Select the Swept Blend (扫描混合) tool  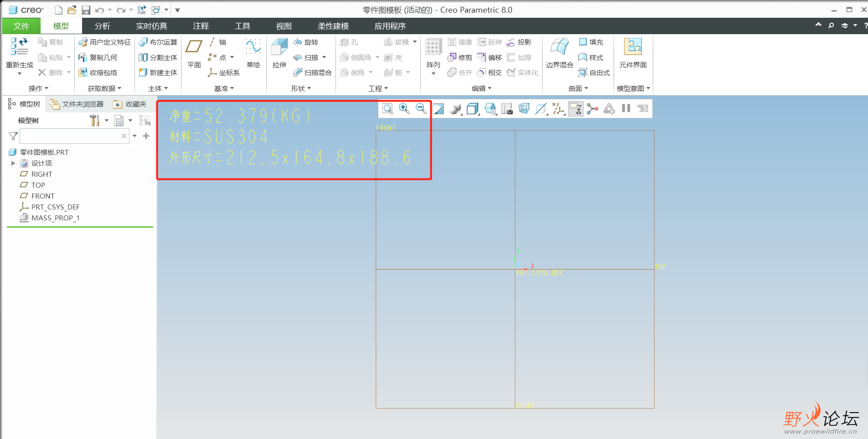tap(312, 72)
